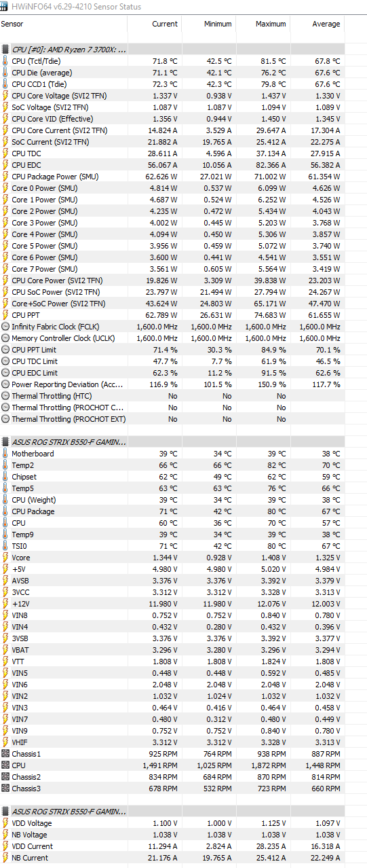The height and width of the screenshot is (868, 367).
Task: Click the fan icon next to Chassis3
Action: coord(5,789)
